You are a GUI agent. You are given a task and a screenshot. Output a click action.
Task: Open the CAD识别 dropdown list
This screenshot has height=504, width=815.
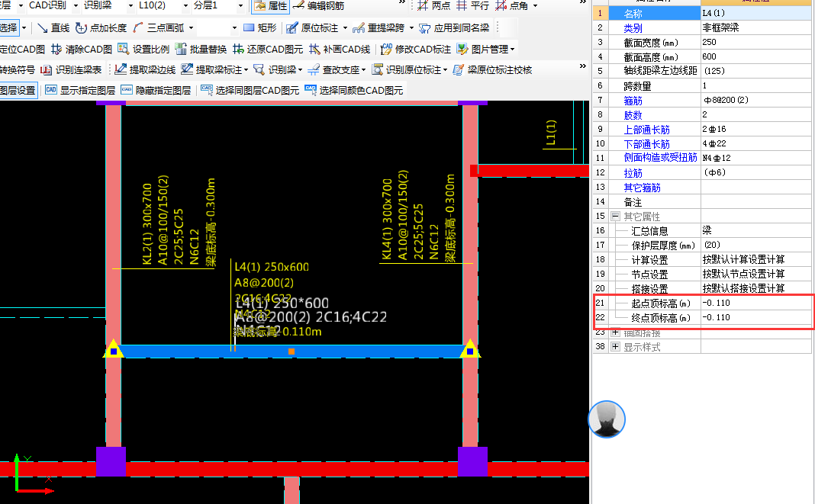[x=76, y=5]
